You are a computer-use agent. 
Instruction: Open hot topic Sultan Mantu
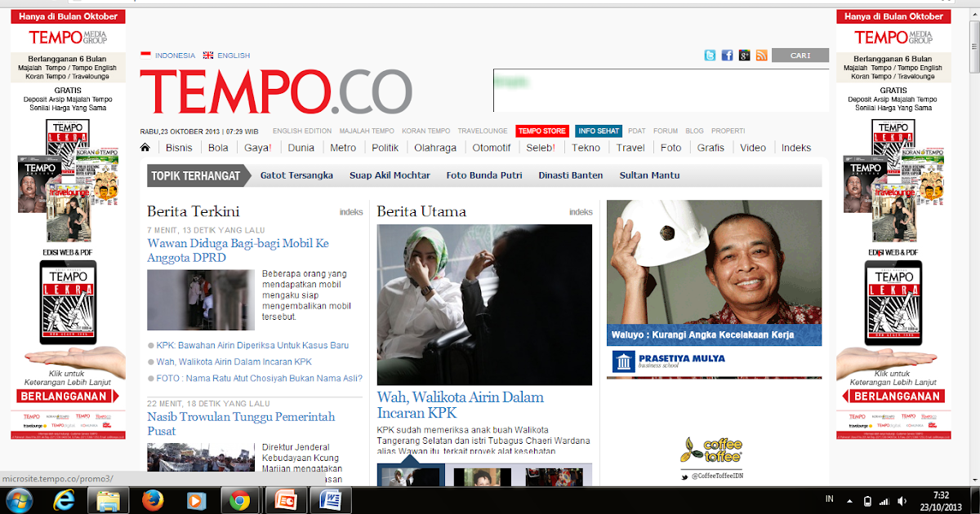649,175
